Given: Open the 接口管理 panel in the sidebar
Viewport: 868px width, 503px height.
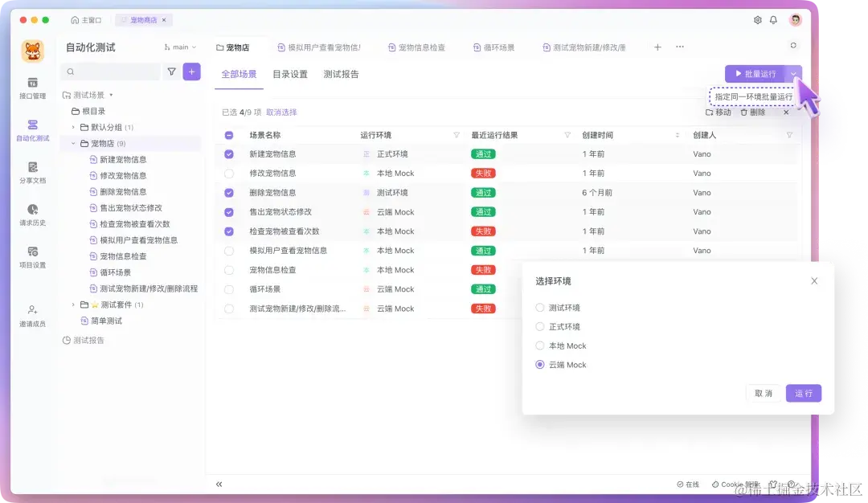Looking at the screenshot, I should point(32,88).
